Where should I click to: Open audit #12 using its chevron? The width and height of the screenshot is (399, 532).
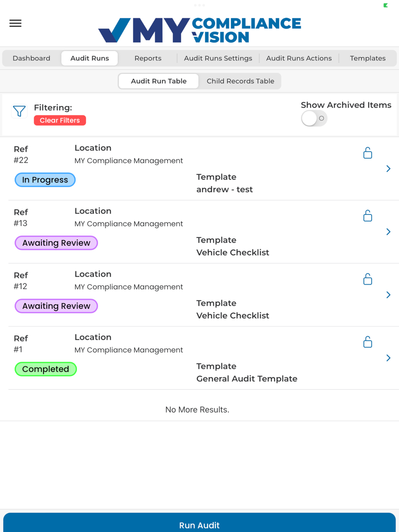388,295
